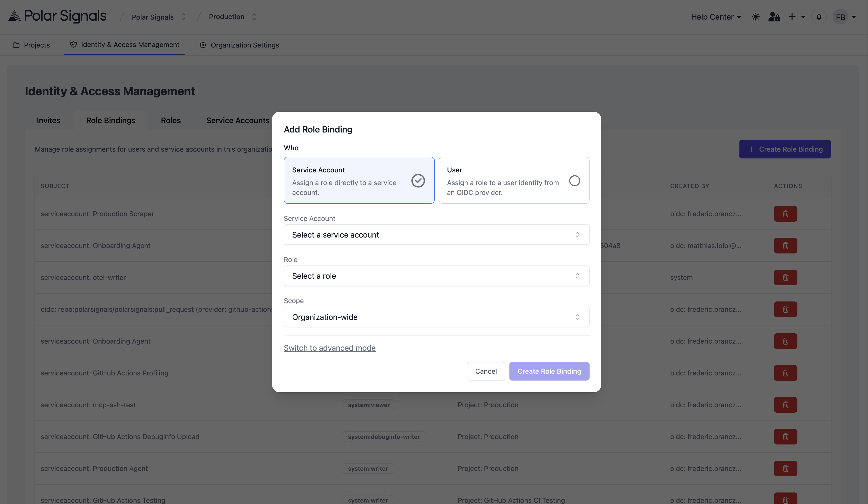Image resolution: width=868 pixels, height=504 pixels.
Task: Open notifications via the bell icon
Action: tap(819, 16)
